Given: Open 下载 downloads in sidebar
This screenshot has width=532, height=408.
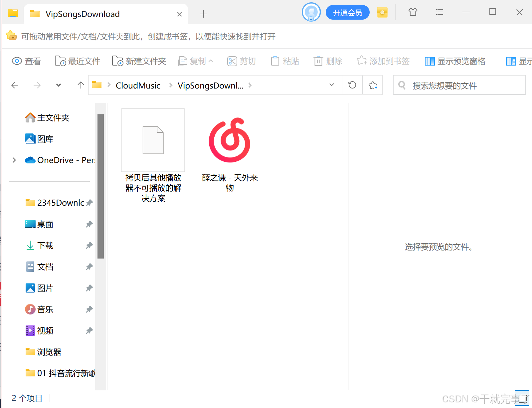Looking at the screenshot, I should coord(39,245).
